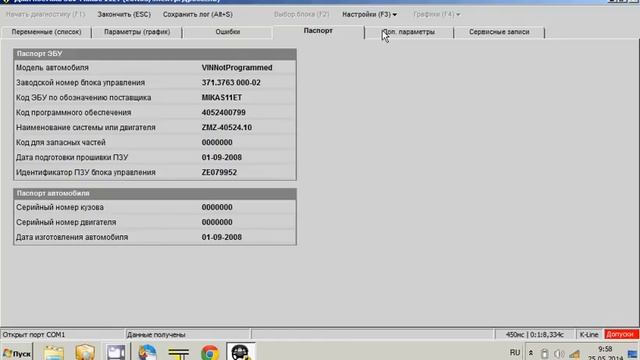This screenshot has height=360, width=640.
Task: Open the gray device taskbar icon
Action: coord(116,353)
